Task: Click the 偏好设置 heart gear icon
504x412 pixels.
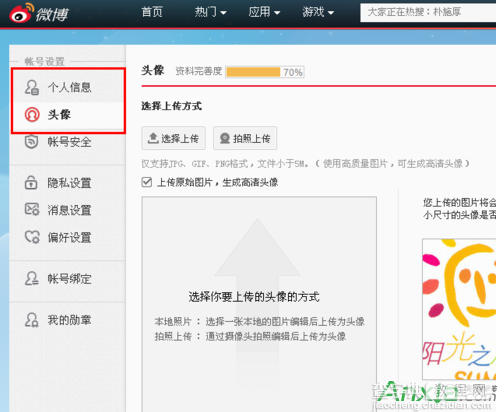Action: 32,237
